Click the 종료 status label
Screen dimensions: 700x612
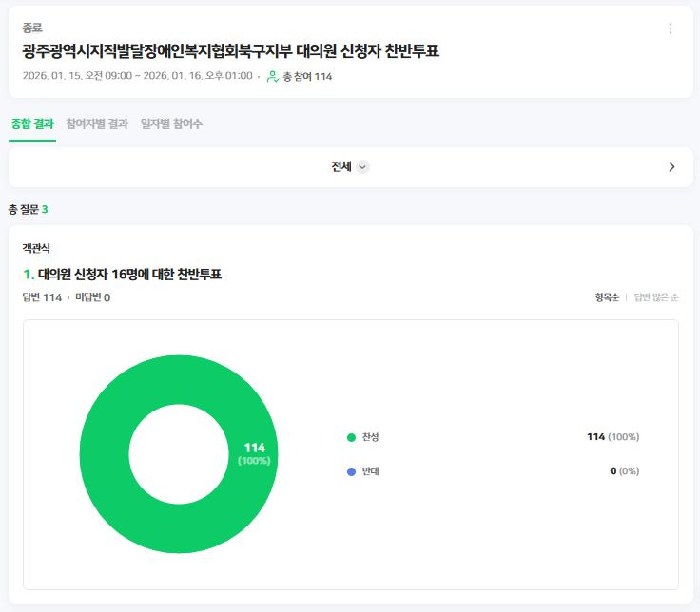[32, 29]
